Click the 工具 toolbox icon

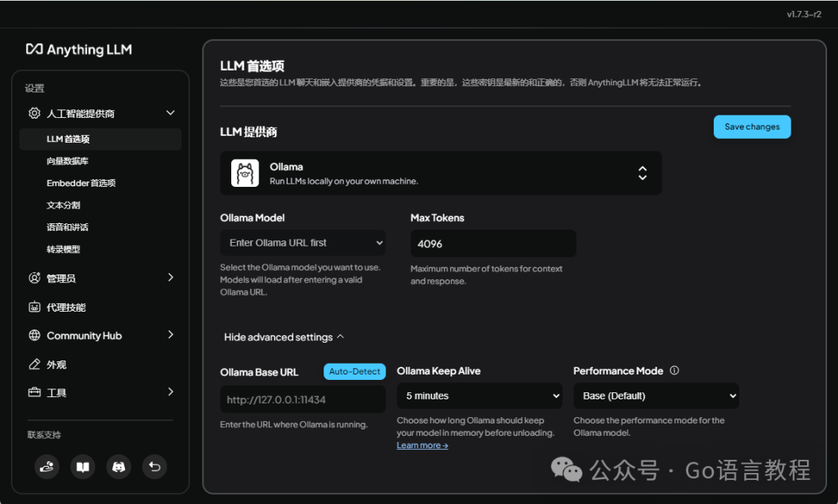coord(34,392)
